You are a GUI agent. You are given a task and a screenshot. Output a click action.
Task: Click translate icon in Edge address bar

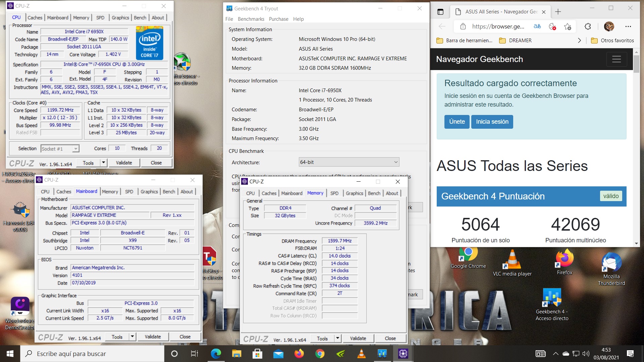click(537, 26)
